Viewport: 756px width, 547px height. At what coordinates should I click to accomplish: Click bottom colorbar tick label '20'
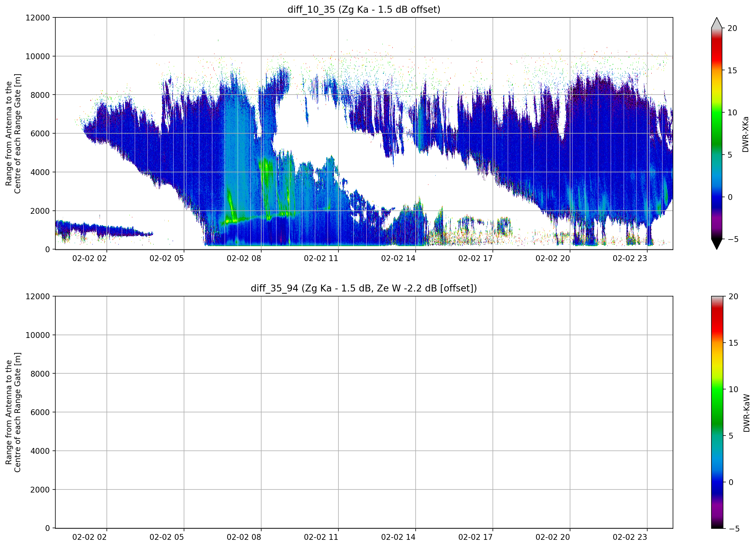tap(733, 296)
